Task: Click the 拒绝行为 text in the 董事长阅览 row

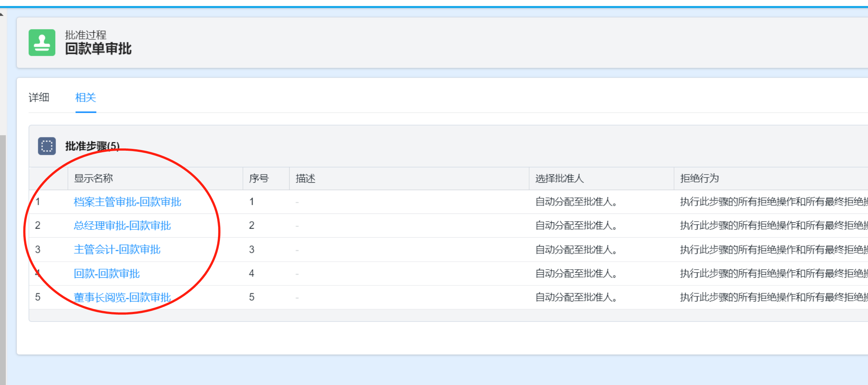Action: (774, 297)
